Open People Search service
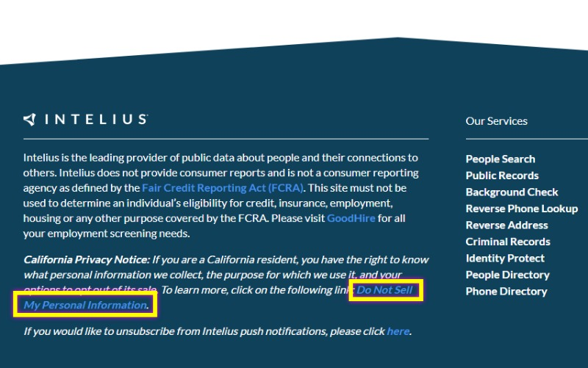This screenshot has height=368, width=588. [x=501, y=159]
